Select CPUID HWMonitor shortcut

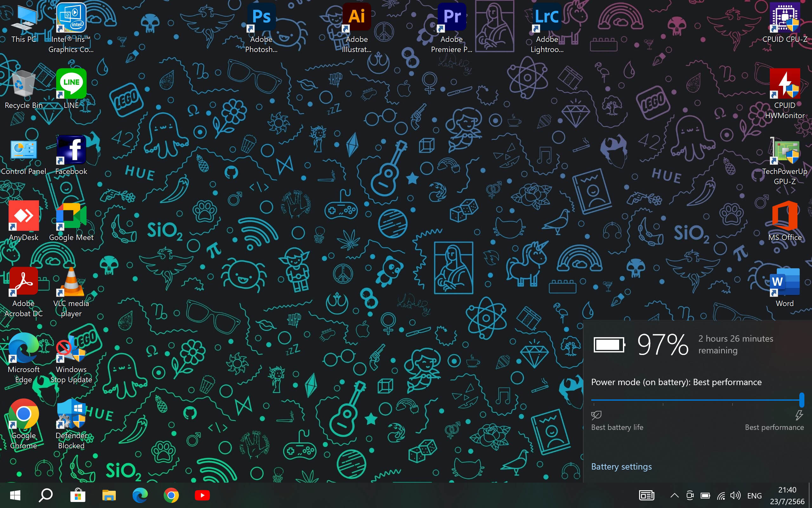point(785,94)
